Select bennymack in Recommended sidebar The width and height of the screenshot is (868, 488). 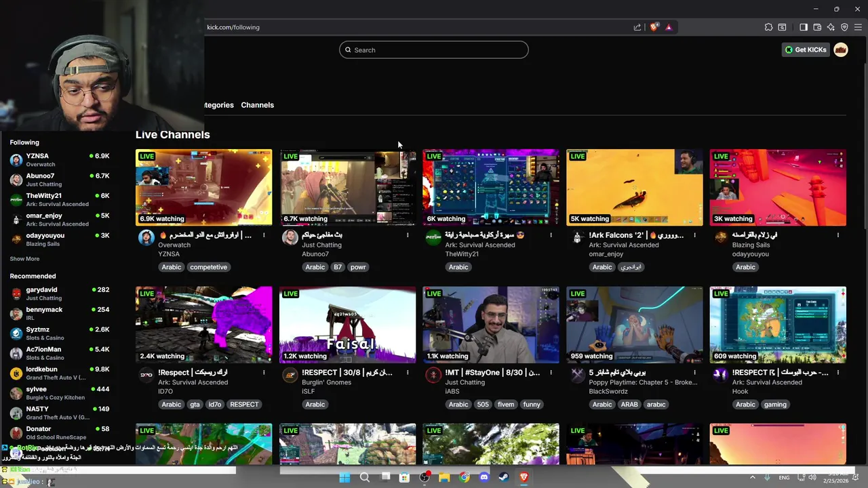coord(60,313)
